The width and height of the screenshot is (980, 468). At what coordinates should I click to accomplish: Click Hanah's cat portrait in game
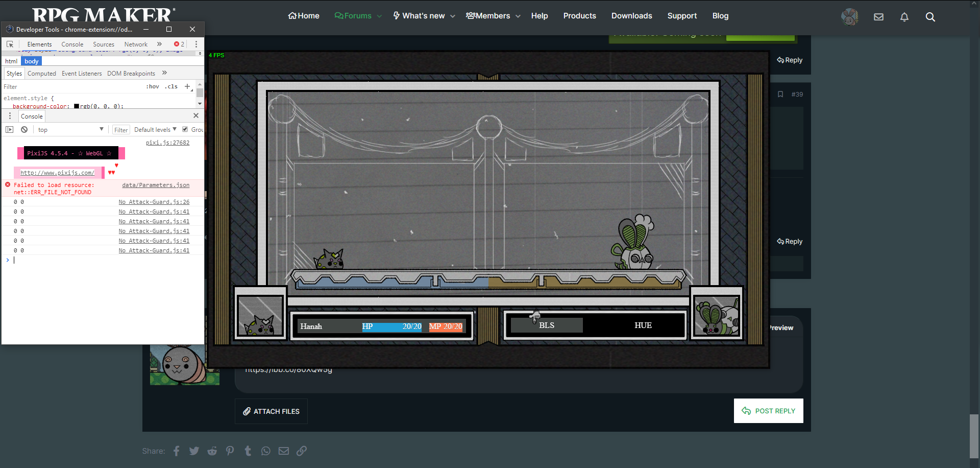pos(260,315)
